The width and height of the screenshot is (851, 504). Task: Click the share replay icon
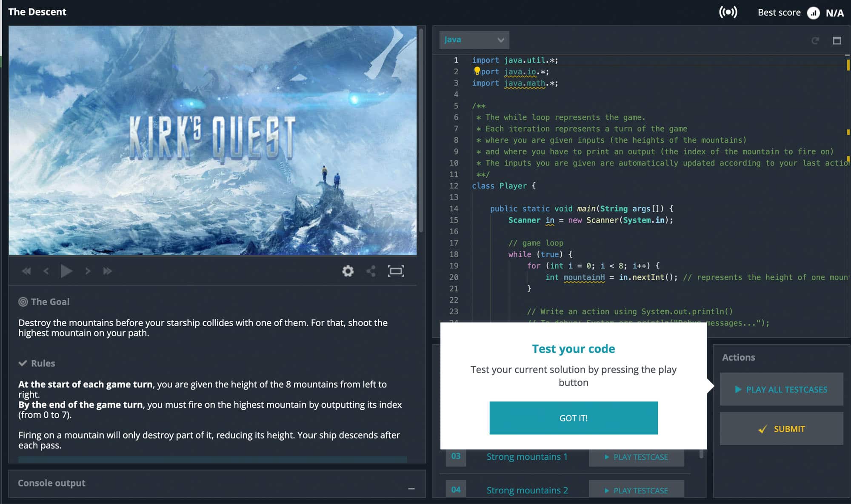(371, 271)
